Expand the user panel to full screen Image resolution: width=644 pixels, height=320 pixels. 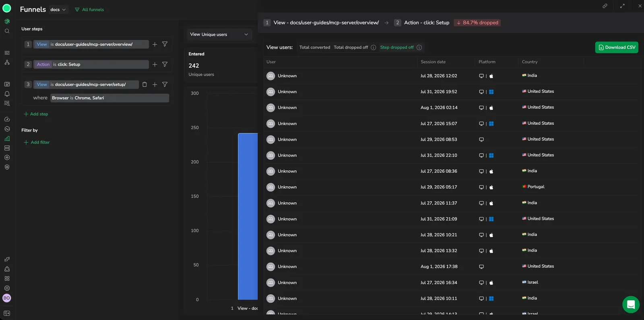tap(622, 6)
